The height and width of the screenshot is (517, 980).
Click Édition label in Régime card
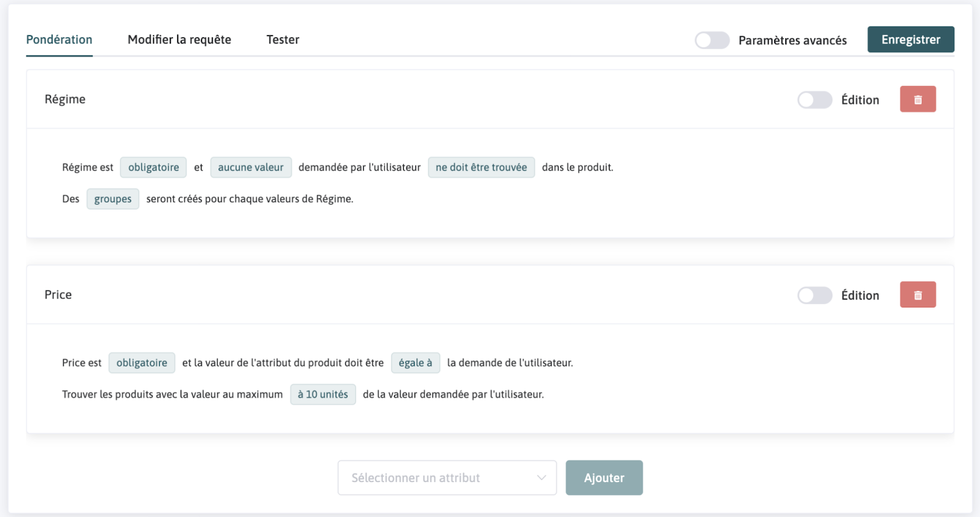(x=860, y=100)
